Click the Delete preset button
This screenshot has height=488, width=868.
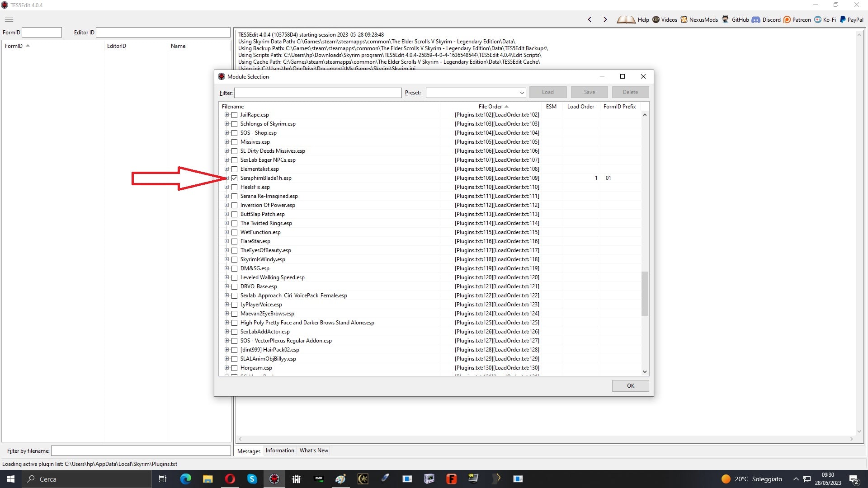pos(630,92)
